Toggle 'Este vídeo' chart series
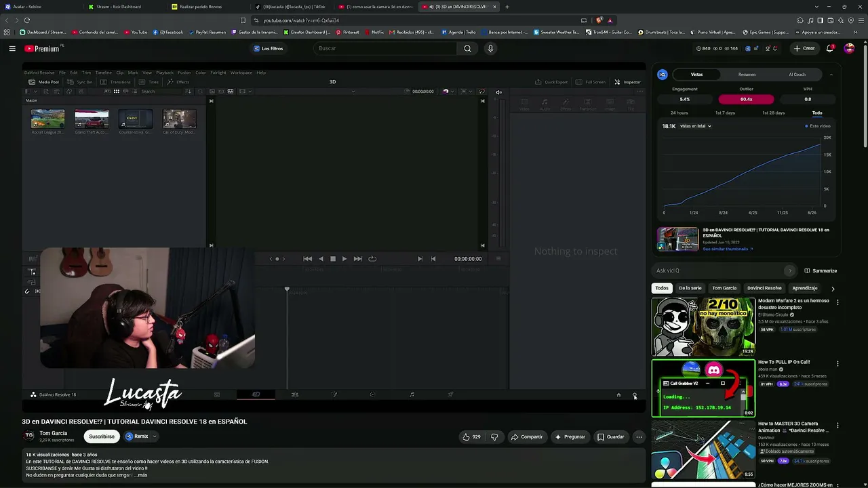The width and height of the screenshot is (868, 488). pyautogui.click(x=818, y=126)
